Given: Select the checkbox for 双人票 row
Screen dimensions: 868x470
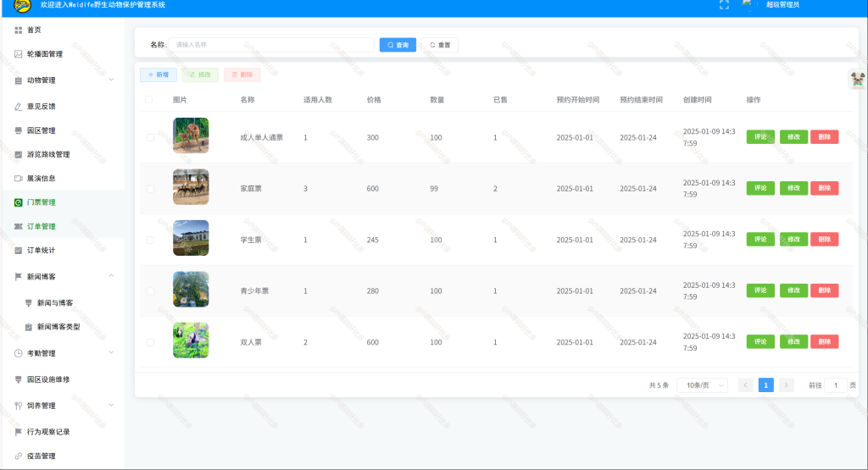Looking at the screenshot, I should 151,343.
